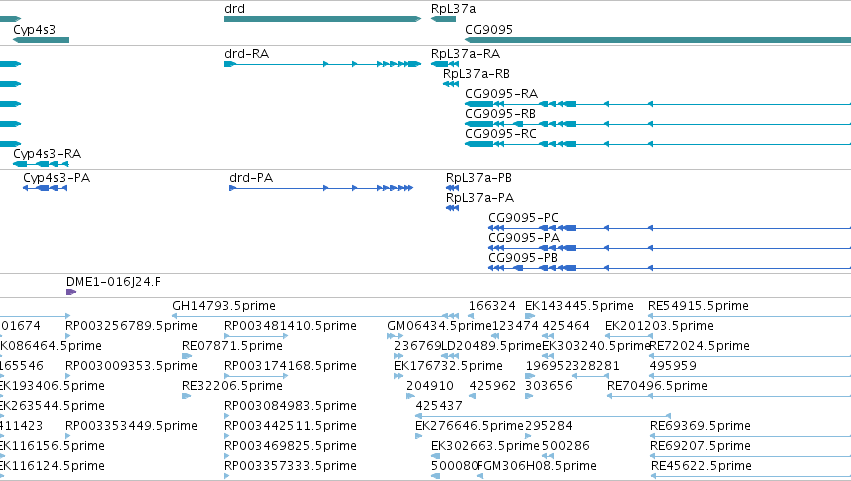Select EST GH14793.5prime
This screenshot has width=851, height=481.
(316, 316)
